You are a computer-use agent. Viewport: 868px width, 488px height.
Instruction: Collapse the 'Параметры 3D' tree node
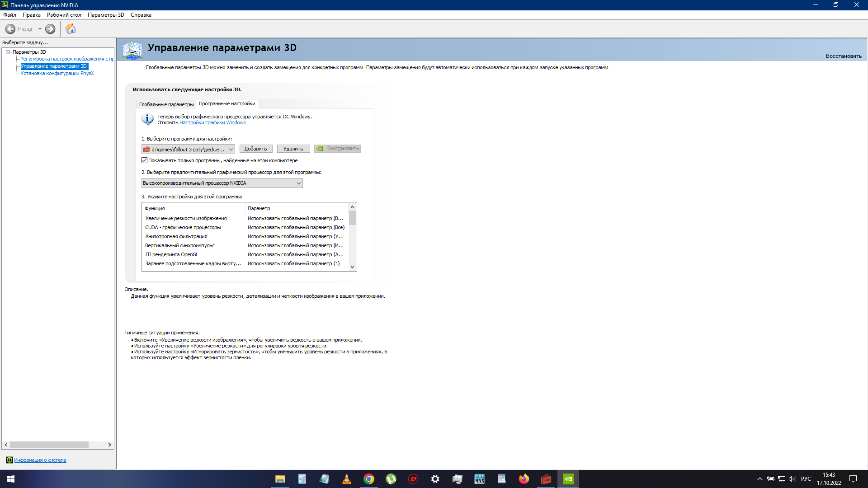(8, 52)
